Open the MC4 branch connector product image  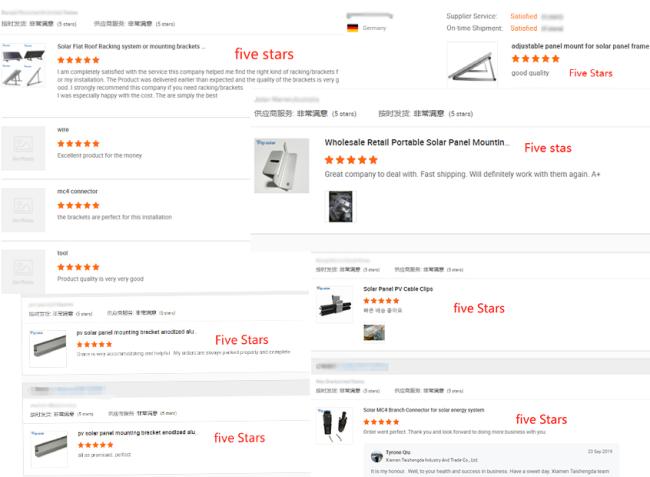click(334, 426)
